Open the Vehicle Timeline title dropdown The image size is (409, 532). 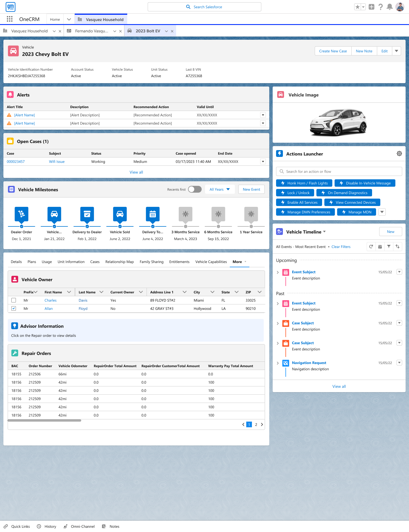click(x=324, y=232)
